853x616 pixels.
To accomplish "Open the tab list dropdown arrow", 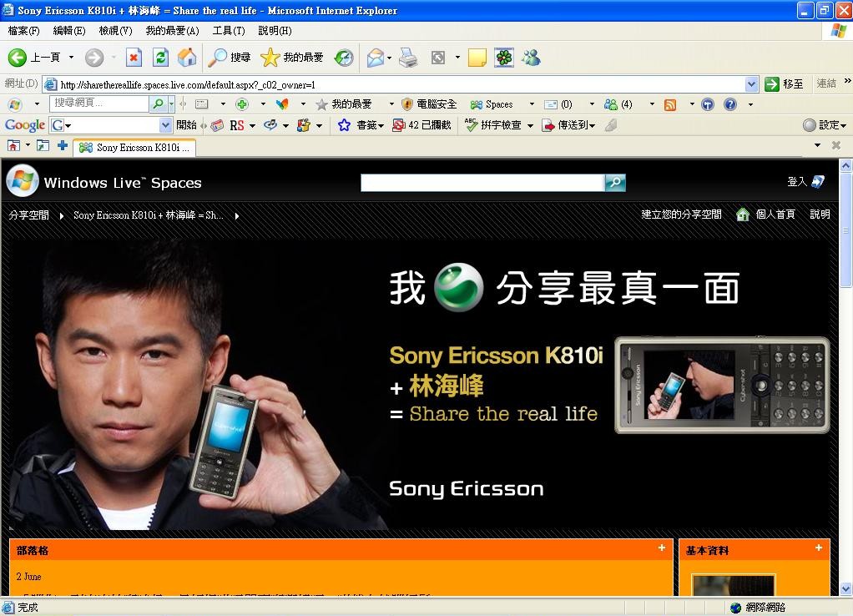I will tap(817, 145).
